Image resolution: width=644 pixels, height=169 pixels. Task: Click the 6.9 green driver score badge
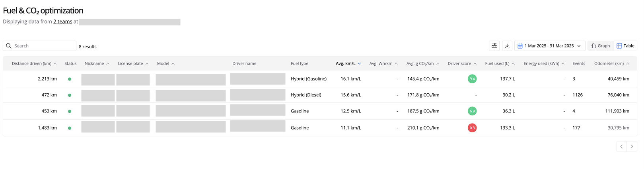[472, 111]
